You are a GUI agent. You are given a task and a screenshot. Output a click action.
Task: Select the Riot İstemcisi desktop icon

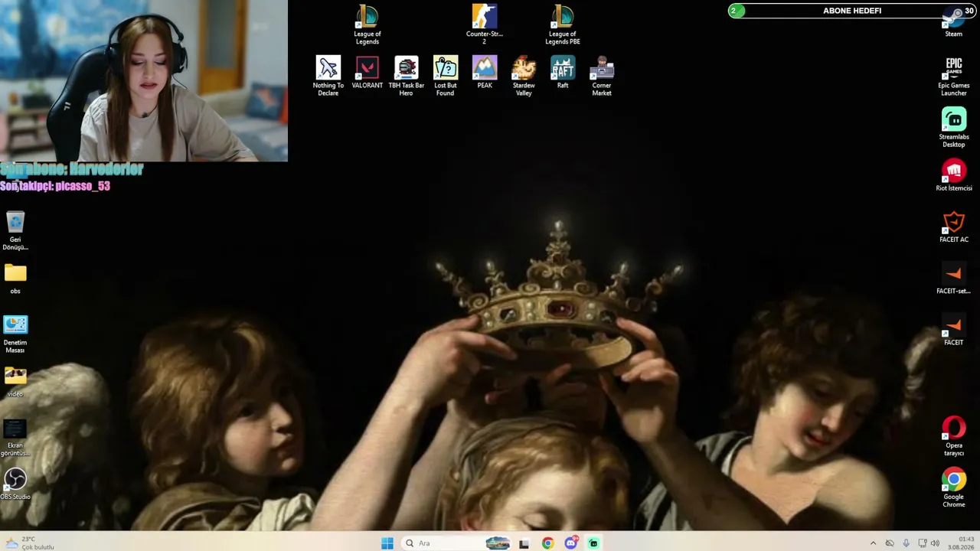pyautogui.click(x=954, y=174)
